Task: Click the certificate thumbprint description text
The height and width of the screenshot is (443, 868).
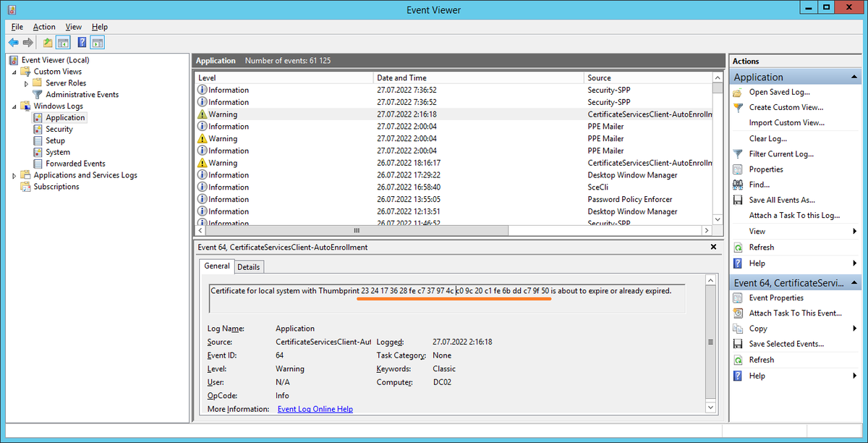Action: coord(441,291)
